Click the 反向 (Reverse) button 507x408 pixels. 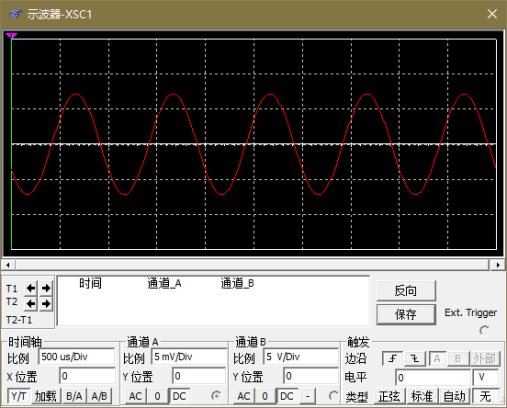pyautogui.click(x=406, y=291)
